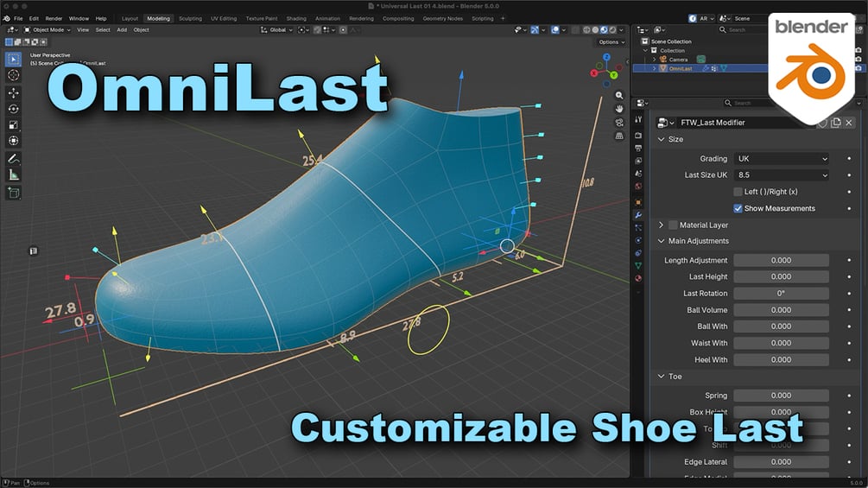Collapse the Main Adjustments section
Image resolution: width=868 pixels, height=488 pixels.
point(661,241)
